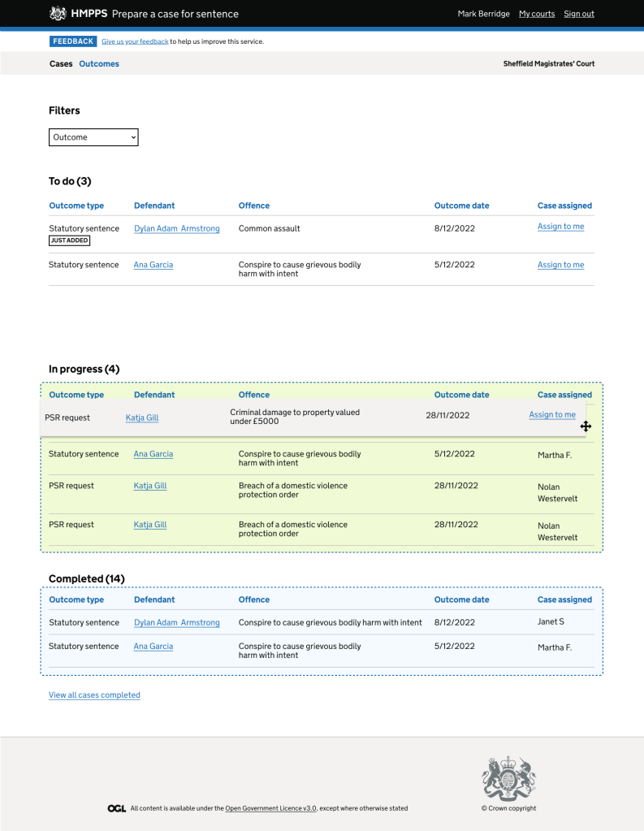This screenshot has height=831, width=644.
Task: Open the My courts link
Action: (x=537, y=14)
